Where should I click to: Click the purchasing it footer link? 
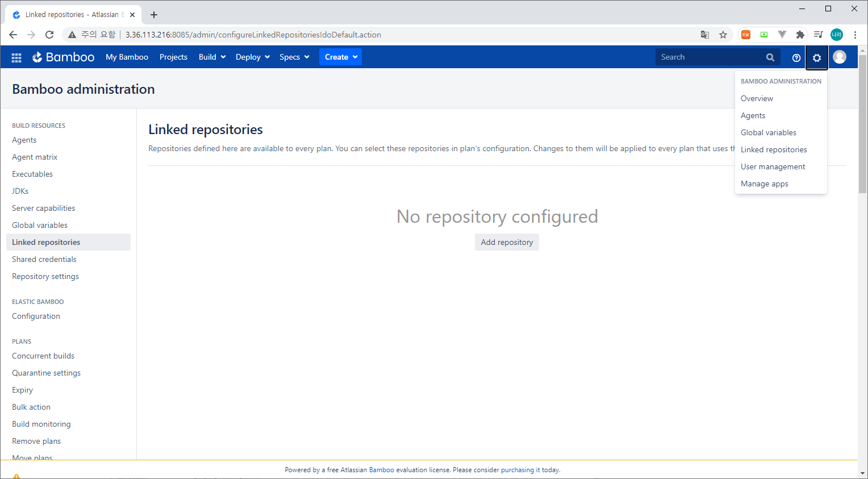pyautogui.click(x=520, y=470)
